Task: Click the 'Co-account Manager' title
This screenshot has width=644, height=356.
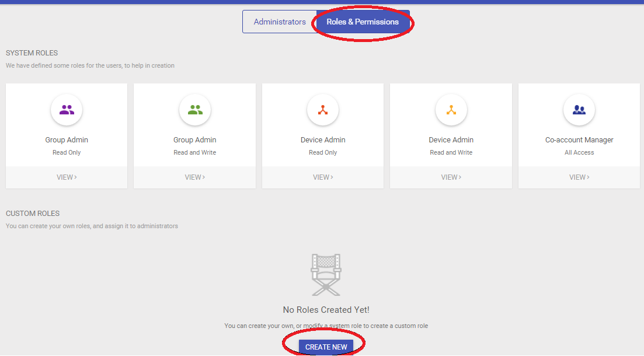Action: [x=579, y=140]
